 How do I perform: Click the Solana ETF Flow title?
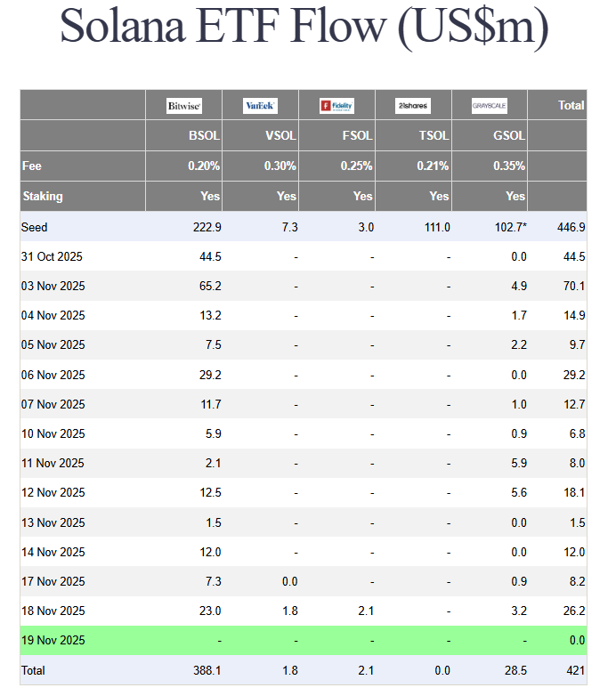304,27
